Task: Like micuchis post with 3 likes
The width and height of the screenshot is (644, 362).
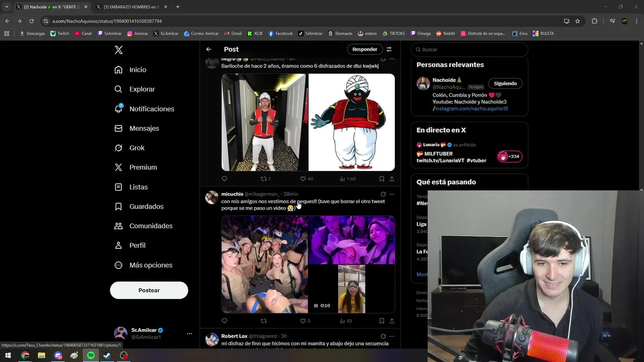Action: click(305, 321)
